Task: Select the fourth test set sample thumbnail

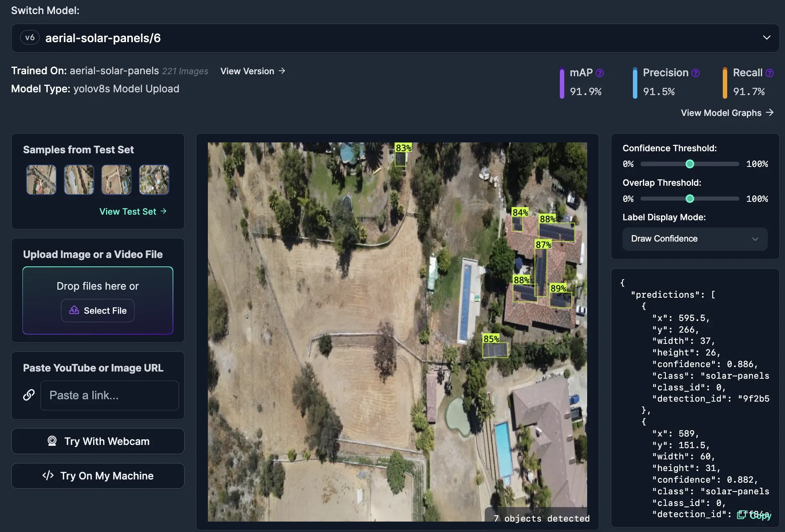Action: click(x=154, y=180)
